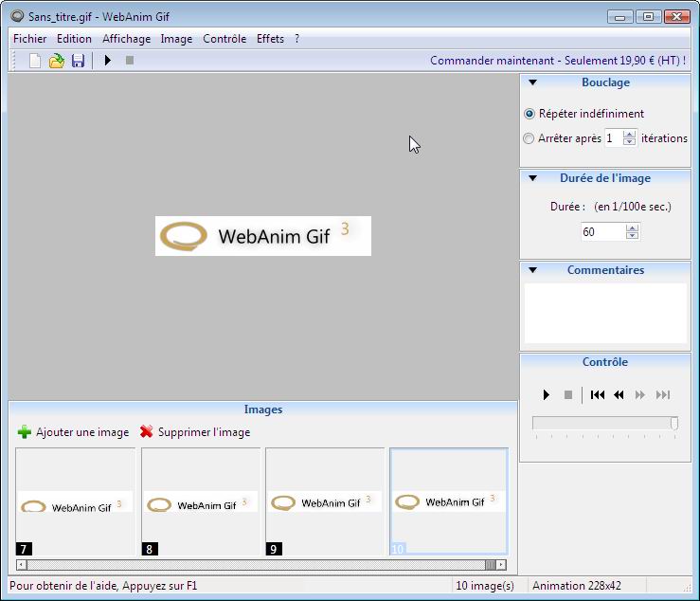Collapse the Bouclage panel triangle
Screen dimensions: 700x601
(x=532, y=82)
